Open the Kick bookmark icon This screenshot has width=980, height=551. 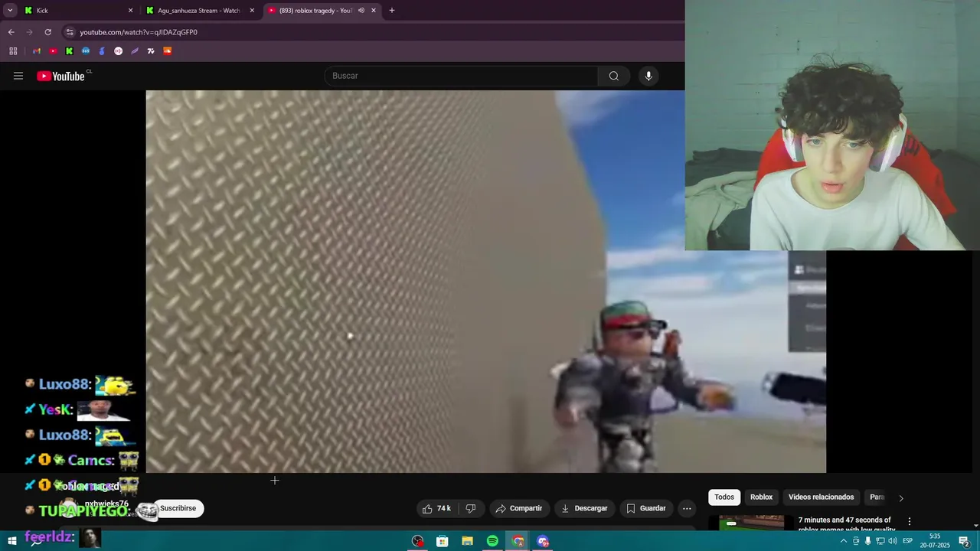pos(69,51)
